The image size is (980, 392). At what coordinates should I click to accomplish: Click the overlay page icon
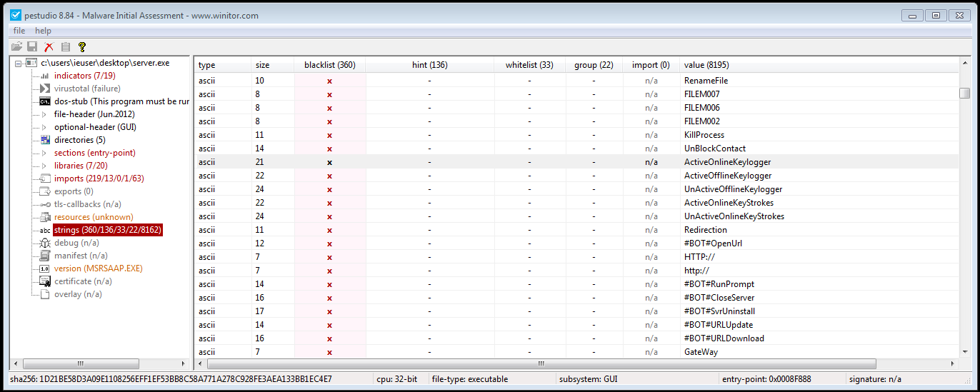coord(44,294)
